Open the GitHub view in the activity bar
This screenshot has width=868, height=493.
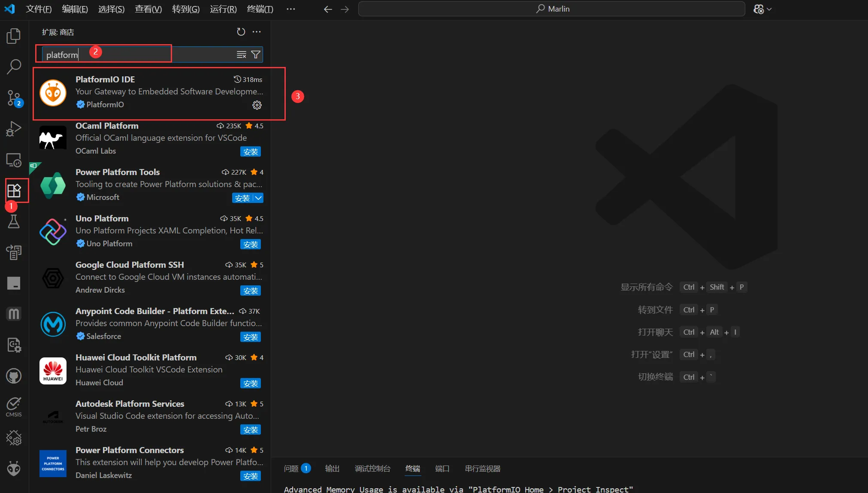(14, 376)
